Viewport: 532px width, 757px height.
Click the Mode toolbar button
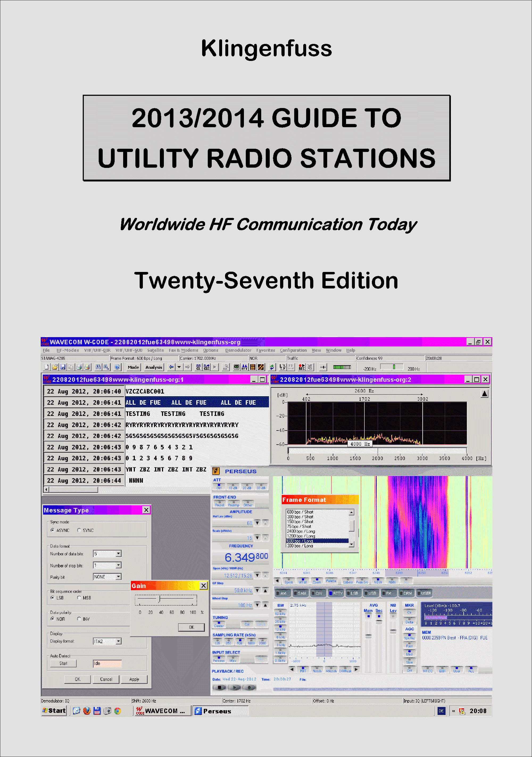point(133,367)
